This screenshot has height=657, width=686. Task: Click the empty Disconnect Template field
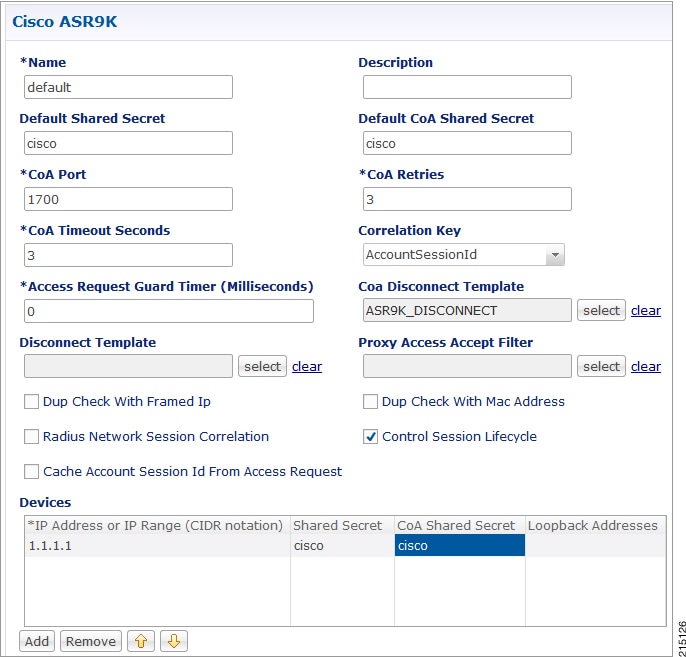128,367
